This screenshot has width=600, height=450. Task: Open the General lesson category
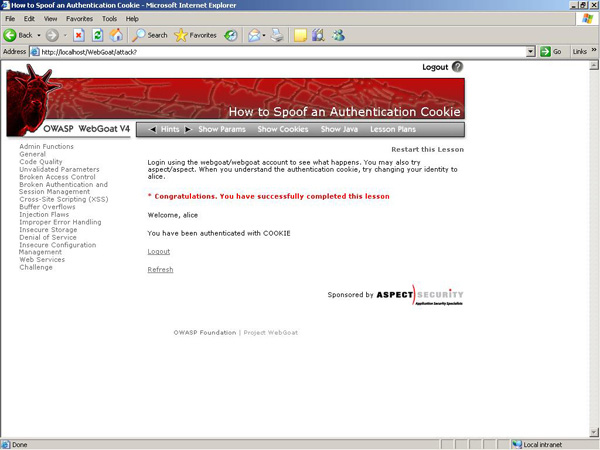pos(33,154)
